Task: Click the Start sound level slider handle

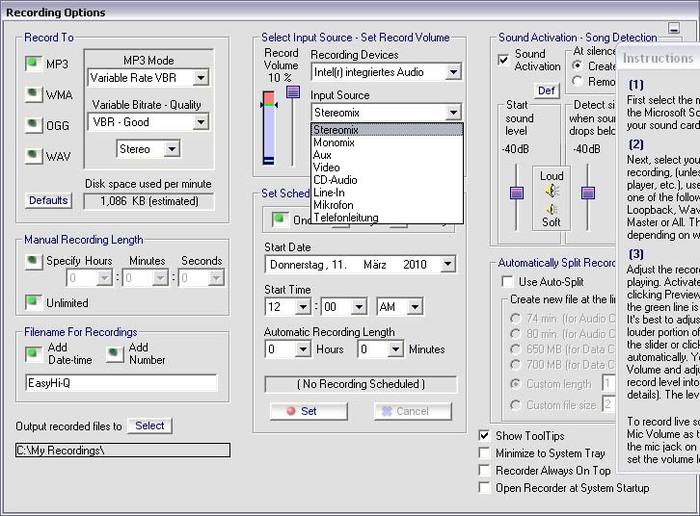Action: coord(517,193)
